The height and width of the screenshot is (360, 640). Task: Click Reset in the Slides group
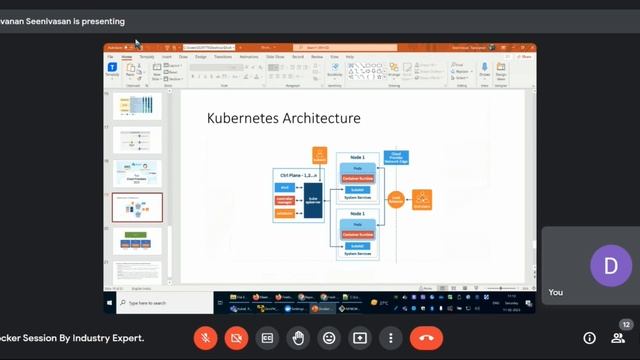(x=171, y=72)
